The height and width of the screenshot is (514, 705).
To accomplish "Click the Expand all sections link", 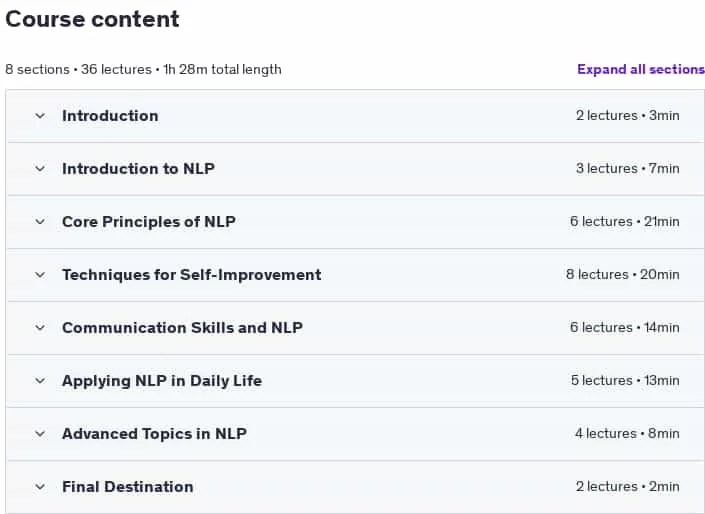I will pos(641,69).
